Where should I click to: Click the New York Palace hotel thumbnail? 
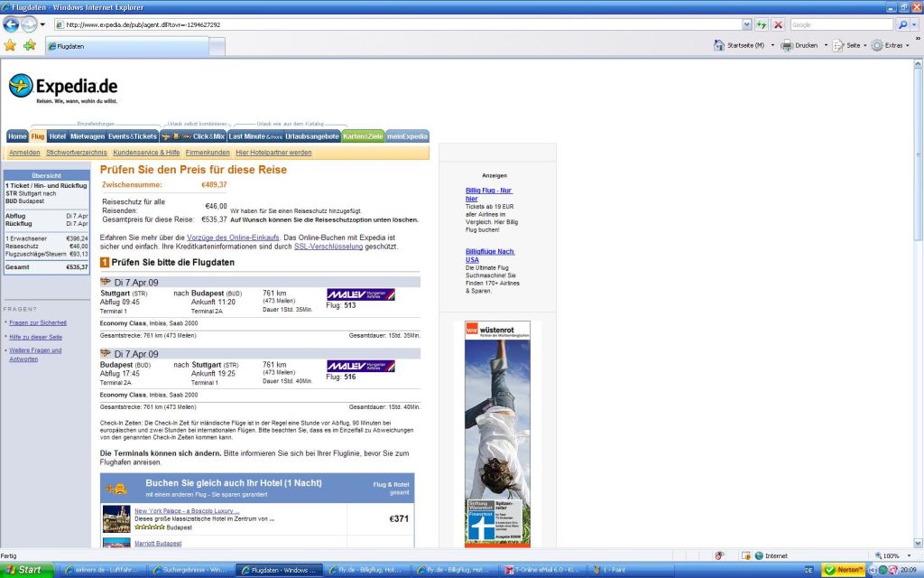[x=116, y=519]
